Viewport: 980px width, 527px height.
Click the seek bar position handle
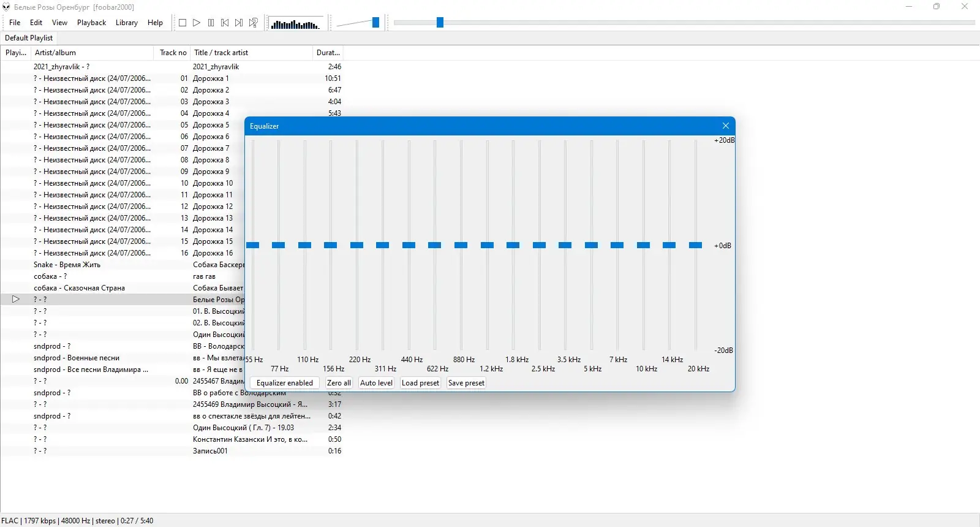click(440, 23)
